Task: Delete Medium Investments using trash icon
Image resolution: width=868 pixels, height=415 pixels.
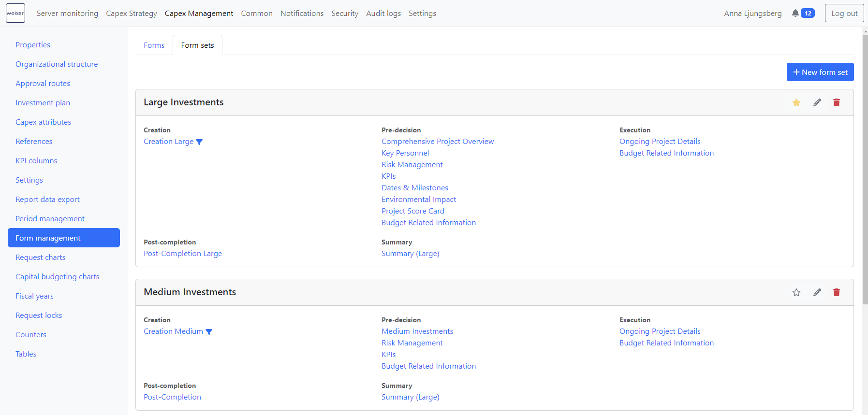Action: tap(837, 292)
